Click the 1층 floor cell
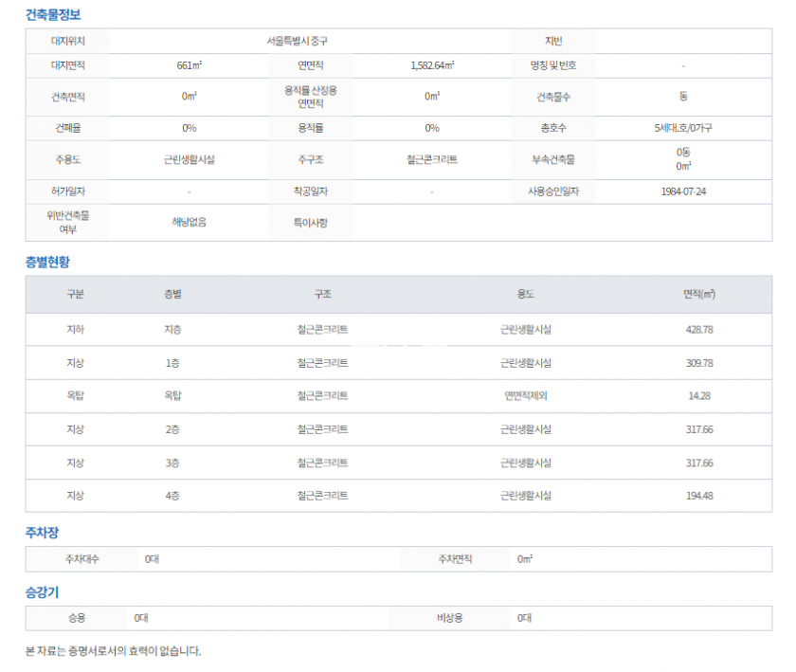The width and height of the screenshot is (796, 672). 172,363
